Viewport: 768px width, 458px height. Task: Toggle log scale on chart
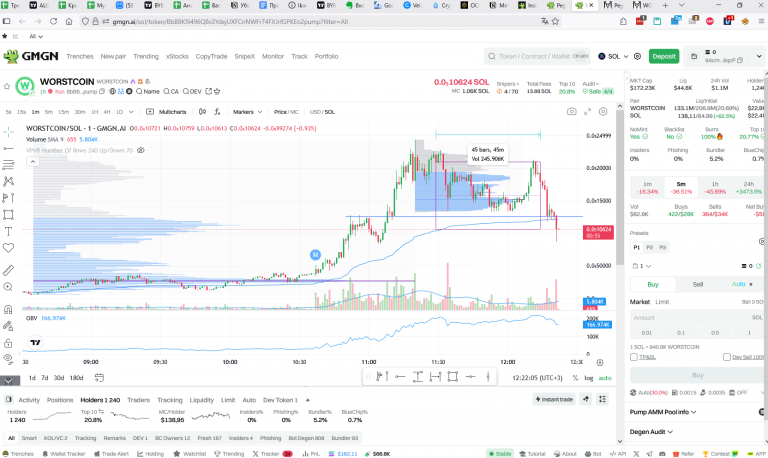tap(588, 378)
